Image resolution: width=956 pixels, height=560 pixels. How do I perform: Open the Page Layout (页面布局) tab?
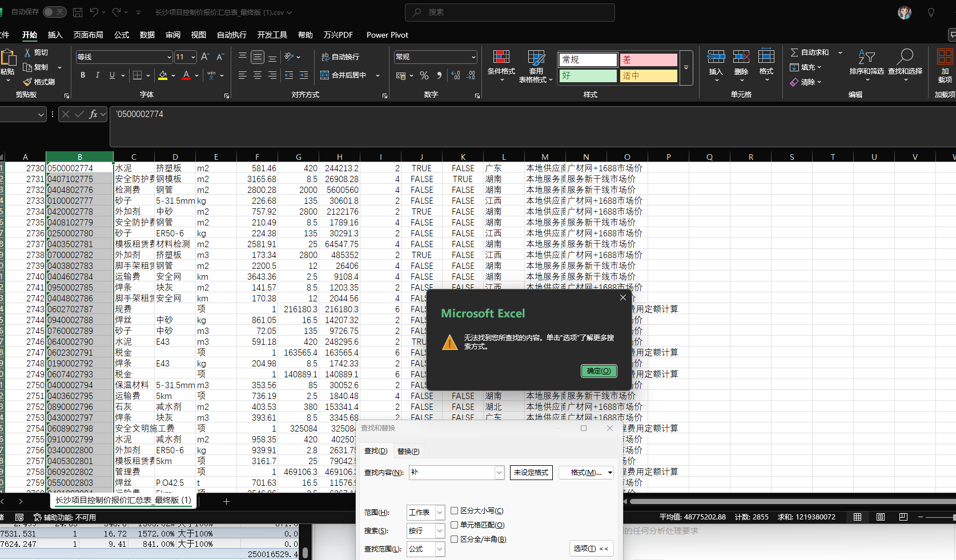pos(89,35)
